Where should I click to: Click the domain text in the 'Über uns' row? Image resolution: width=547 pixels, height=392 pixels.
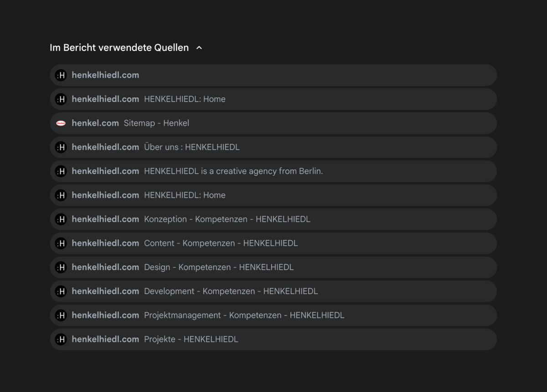coord(105,147)
